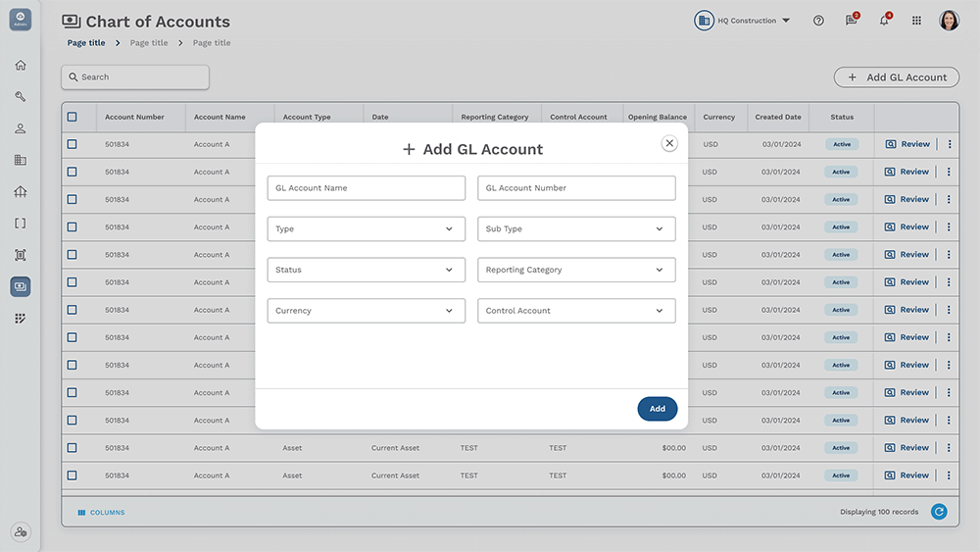Screen dimensions: 980x552
Task: Click the bold first Page title breadcrumb
Action: 86,42
